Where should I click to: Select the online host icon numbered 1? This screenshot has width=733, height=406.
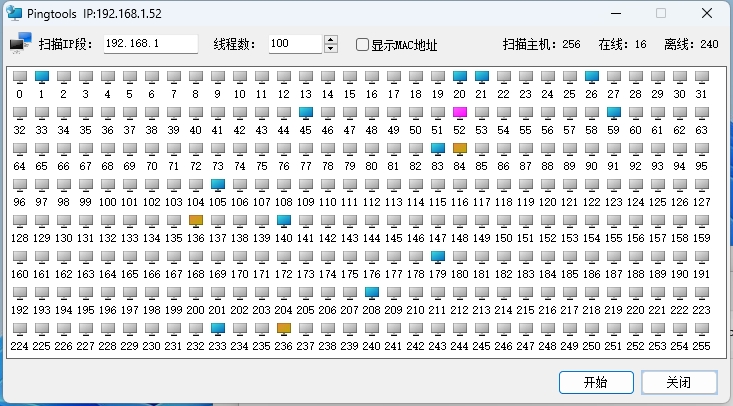(42, 77)
